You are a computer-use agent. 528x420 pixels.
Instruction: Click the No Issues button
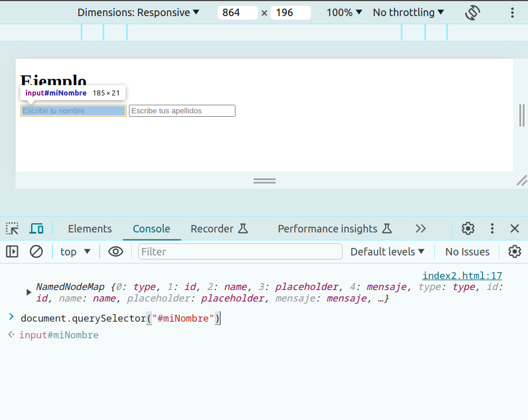click(x=467, y=251)
